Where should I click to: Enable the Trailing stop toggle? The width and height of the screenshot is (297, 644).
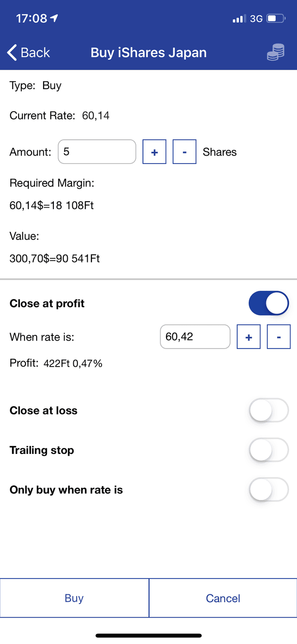pyautogui.click(x=269, y=450)
